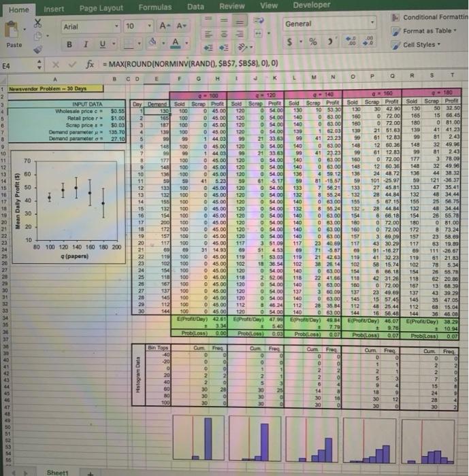Open the font size 10 dropdown
The image size is (469, 476).
point(150,26)
